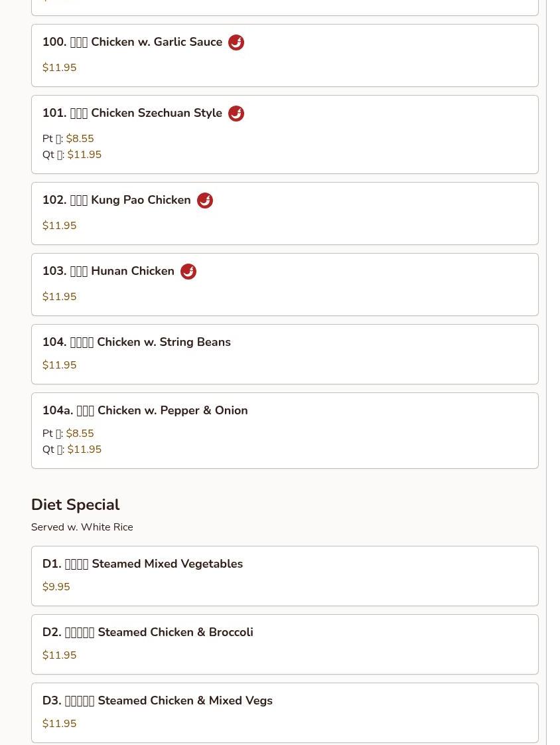Click spicy pepper icon on Chicken Szechuan Style
The height and width of the screenshot is (745, 560).
(x=236, y=114)
